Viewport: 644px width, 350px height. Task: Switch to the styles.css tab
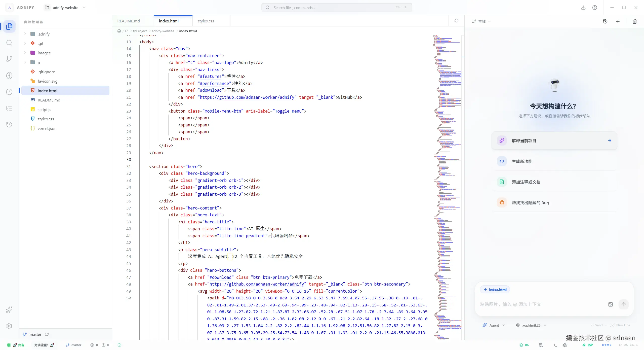pos(206,21)
